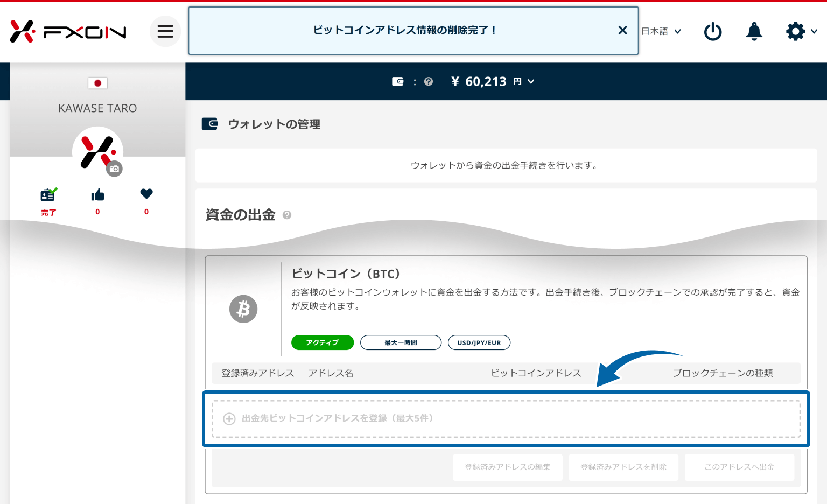This screenshot has height=504, width=827.
Task: Click the thumbs-up likes icon
Action: click(x=97, y=195)
